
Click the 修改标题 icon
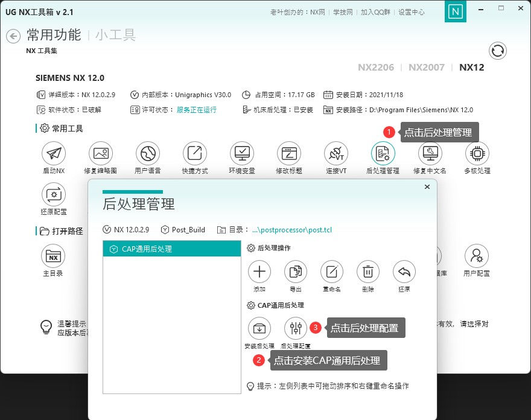(289, 153)
